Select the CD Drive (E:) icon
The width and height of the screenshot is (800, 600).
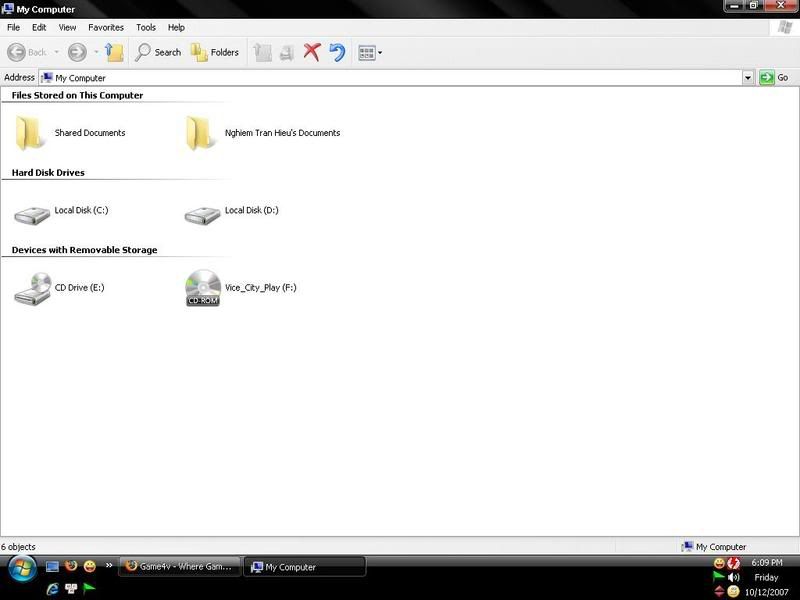click(33, 288)
